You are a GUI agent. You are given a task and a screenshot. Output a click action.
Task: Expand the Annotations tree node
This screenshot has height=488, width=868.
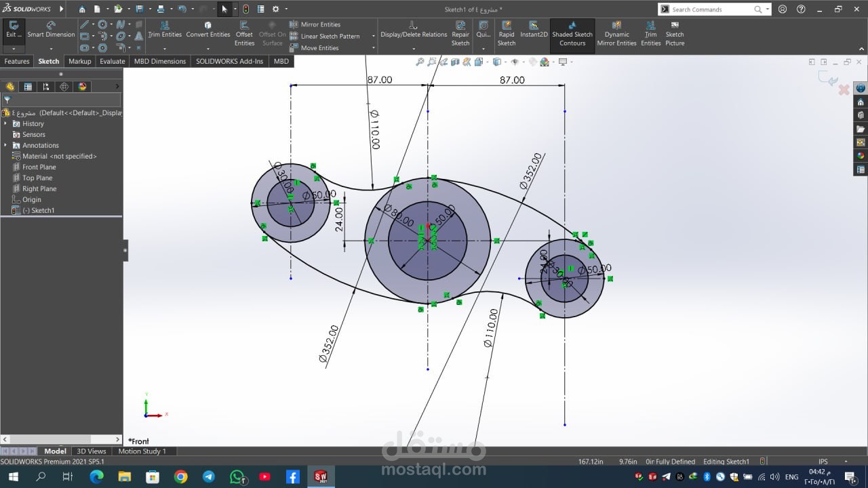pos(6,146)
